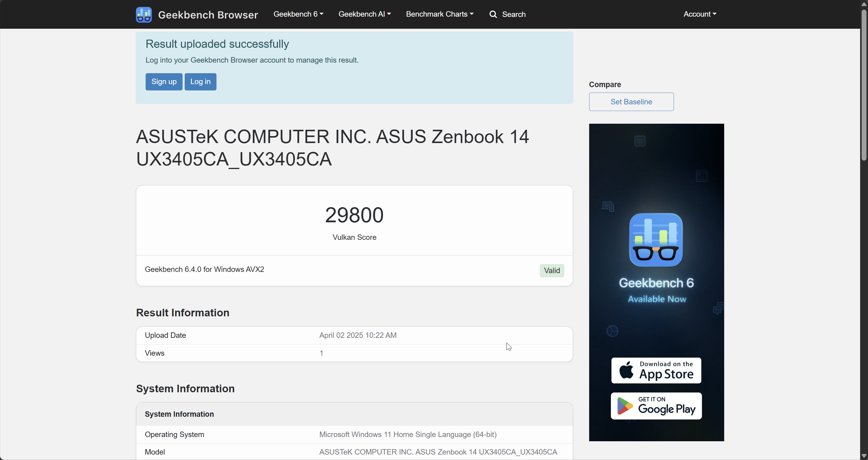This screenshot has width=868, height=460.
Task: Click the Sign up button
Action: pyautogui.click(x=164, y=82)
